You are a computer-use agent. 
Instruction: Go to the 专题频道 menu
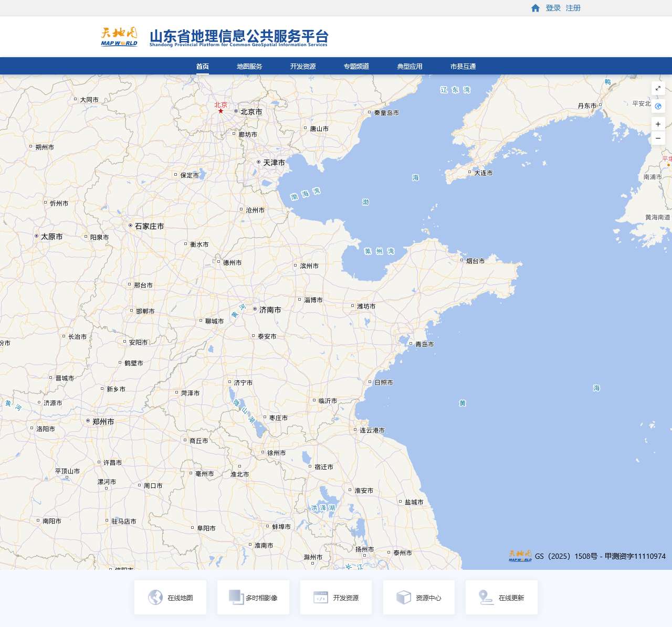click(356, 67)
